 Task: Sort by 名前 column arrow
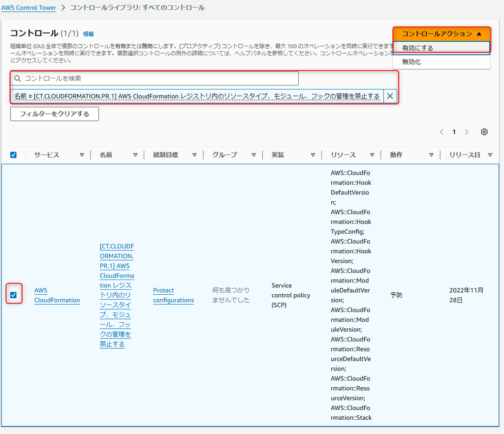pyautogui.click(x=135, y=155)
